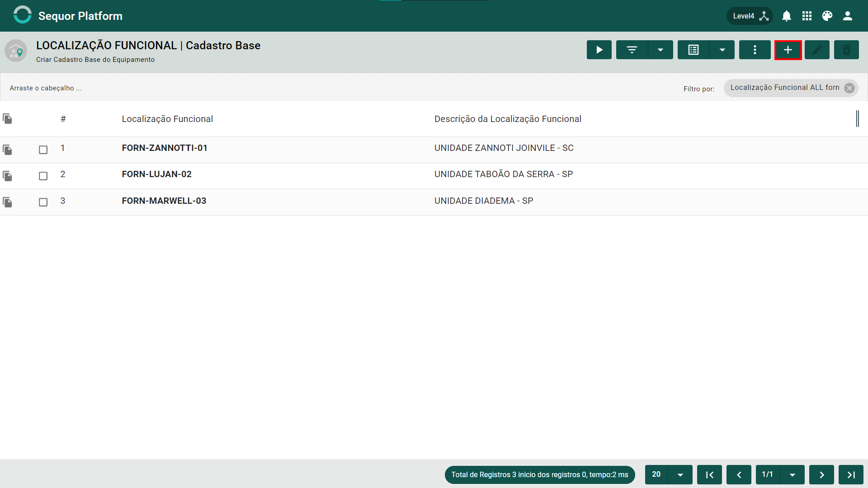Select the FORN-LUJAN-02 row checkbox
This screenshot has height=488, width=868.
[x=43, y=176]
